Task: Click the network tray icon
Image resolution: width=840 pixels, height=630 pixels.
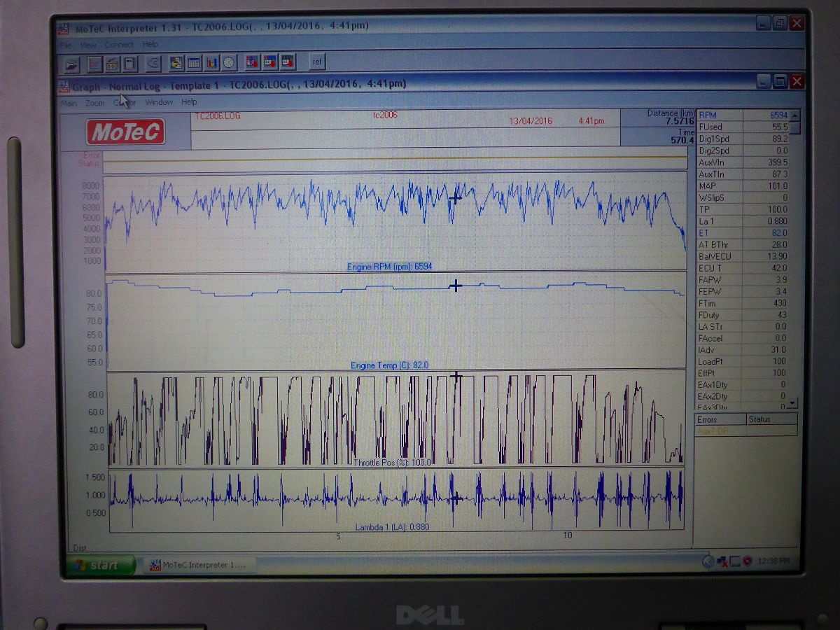Action: (x=722, y=561)
